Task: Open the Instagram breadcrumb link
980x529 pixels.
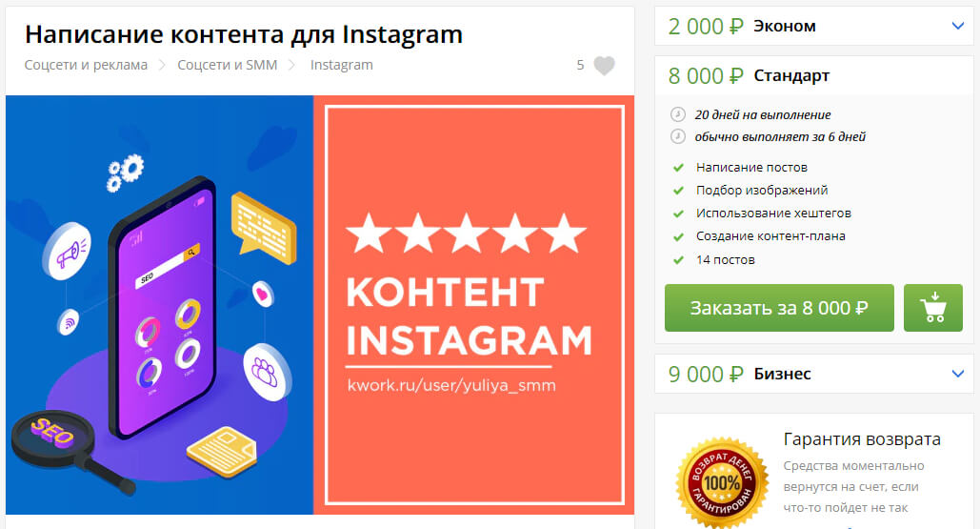Action: [341, 65]
